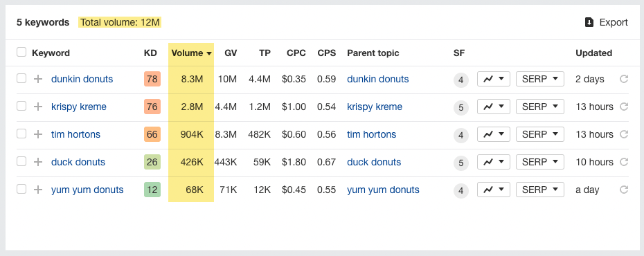Select all keywords with header checkbox
This screenshot has height=256, width=644.
click(21, 52)
